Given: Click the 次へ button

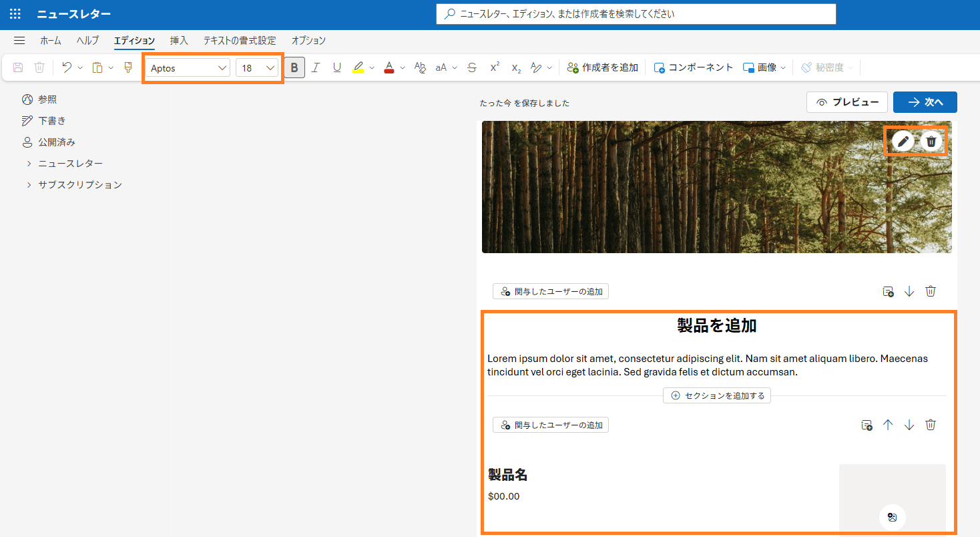Looking at the screenshot, I should (x=925, y=102).
